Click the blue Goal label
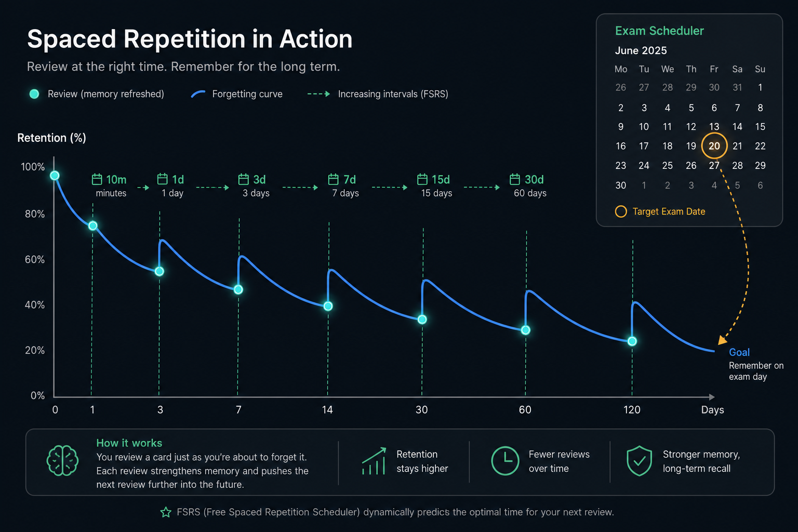Screen dimensions: 798x532 [739, 352]
